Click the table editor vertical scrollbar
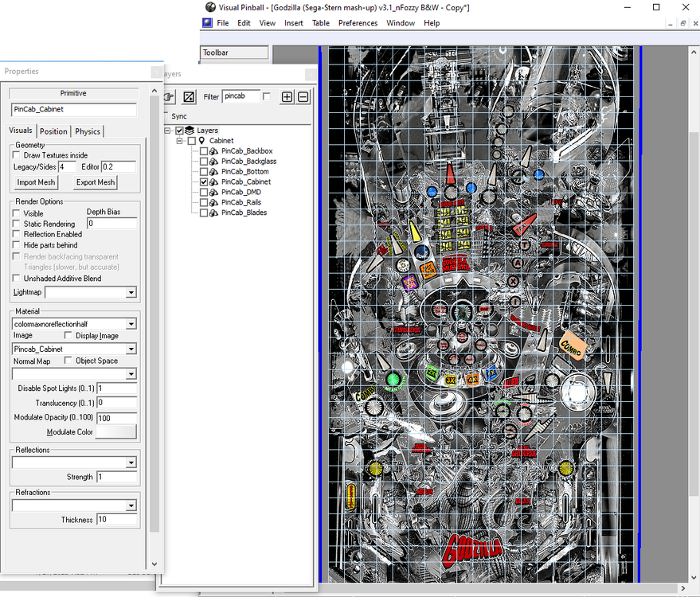This screenshot has width=700, height=597. pos(694,312)
